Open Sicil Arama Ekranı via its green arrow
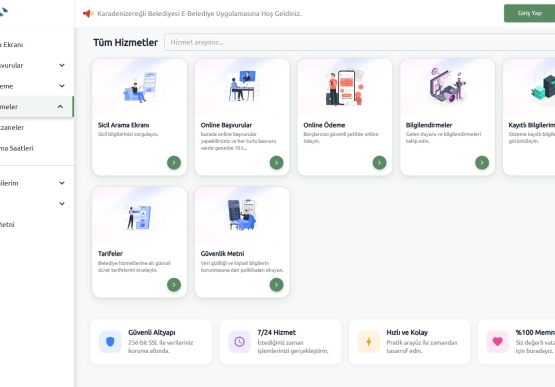The height and width of the screenshot is (387, 555). click(x=174, y=163)
